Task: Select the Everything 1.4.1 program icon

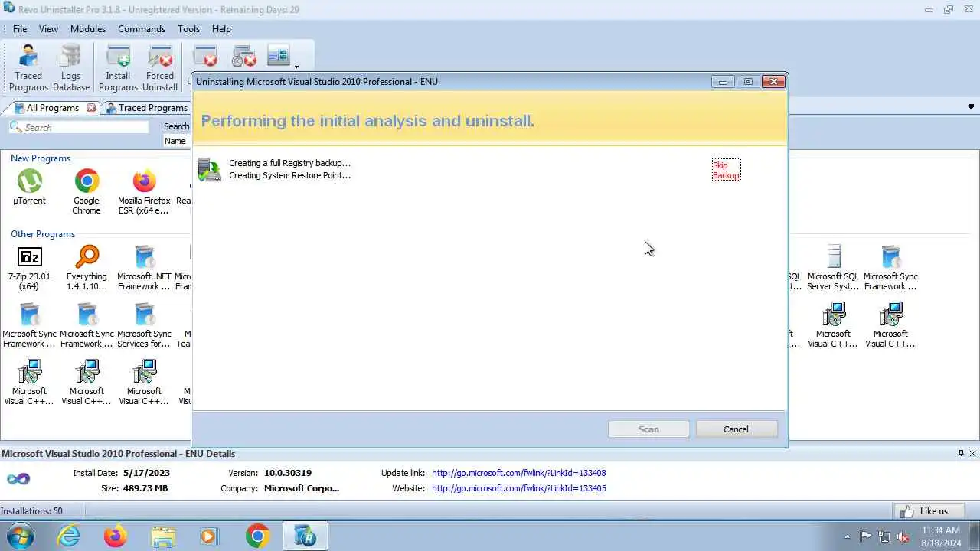Action: point(87,268)
